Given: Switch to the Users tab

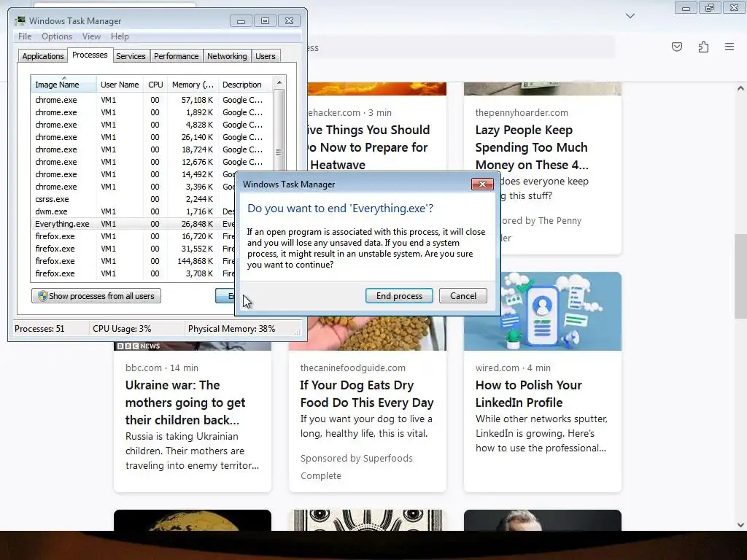Looking at the screenshot, I should point(265,56).
